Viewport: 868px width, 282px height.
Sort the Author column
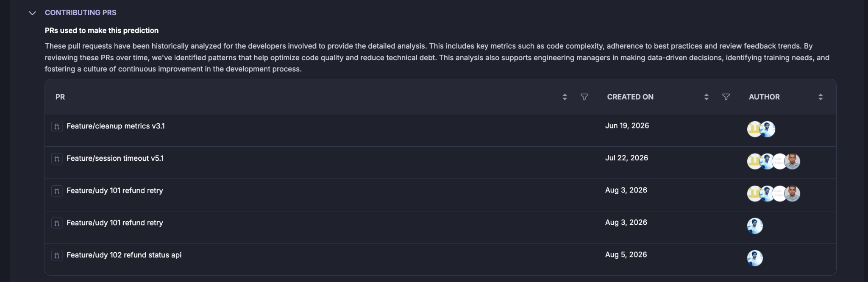(x=820, y=97)
